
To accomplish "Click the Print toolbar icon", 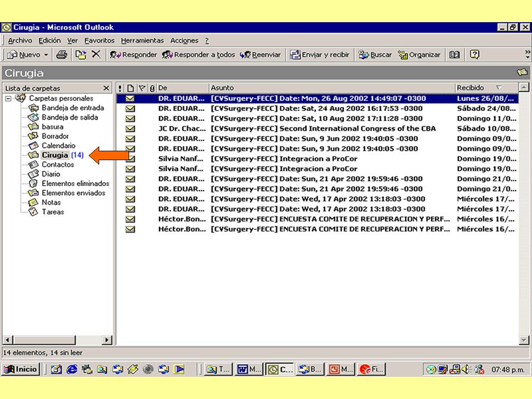I will click(x=62, y=55).
